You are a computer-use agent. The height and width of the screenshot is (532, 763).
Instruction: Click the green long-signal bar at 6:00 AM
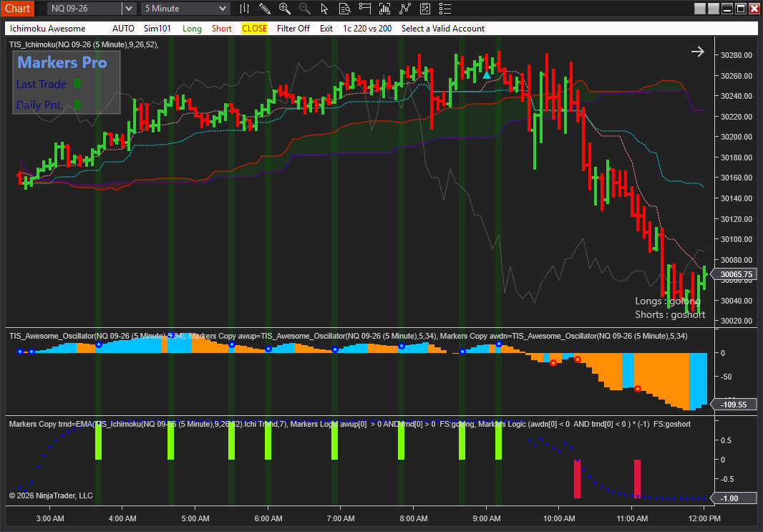[268, 442]
